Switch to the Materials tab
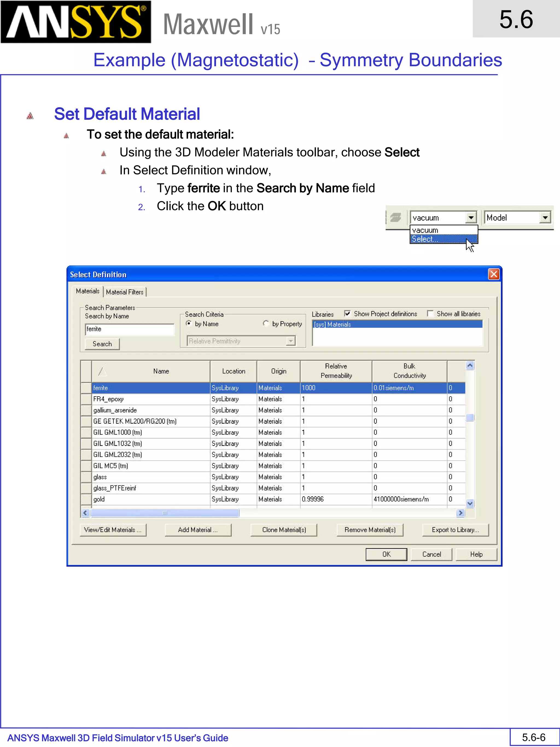 [88, 291]
